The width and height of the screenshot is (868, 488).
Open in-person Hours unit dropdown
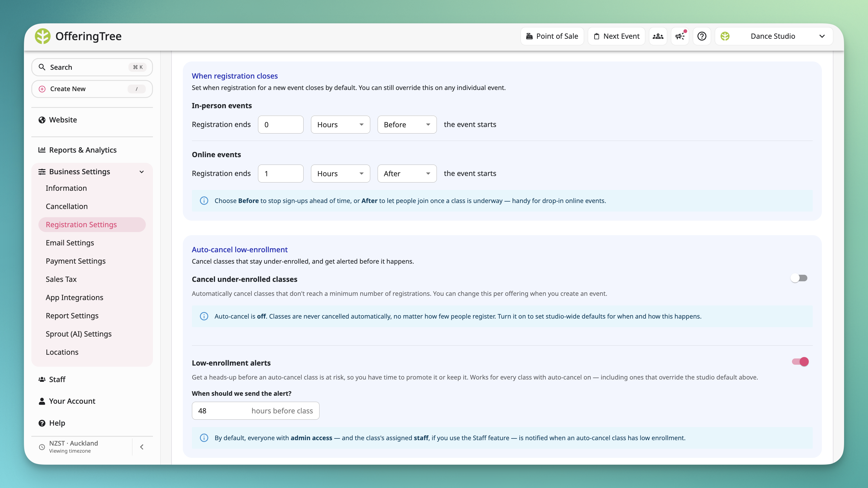coord(340,125)
